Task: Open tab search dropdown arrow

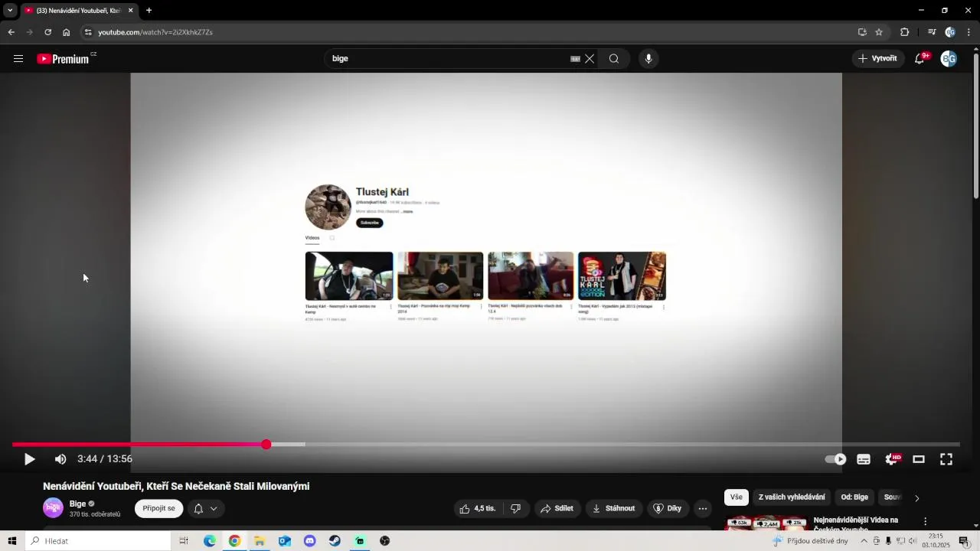Action: 10,11
